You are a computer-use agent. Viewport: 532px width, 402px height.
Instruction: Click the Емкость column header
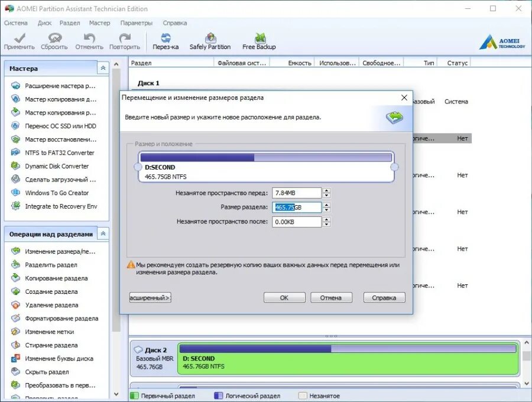(292, 63)
